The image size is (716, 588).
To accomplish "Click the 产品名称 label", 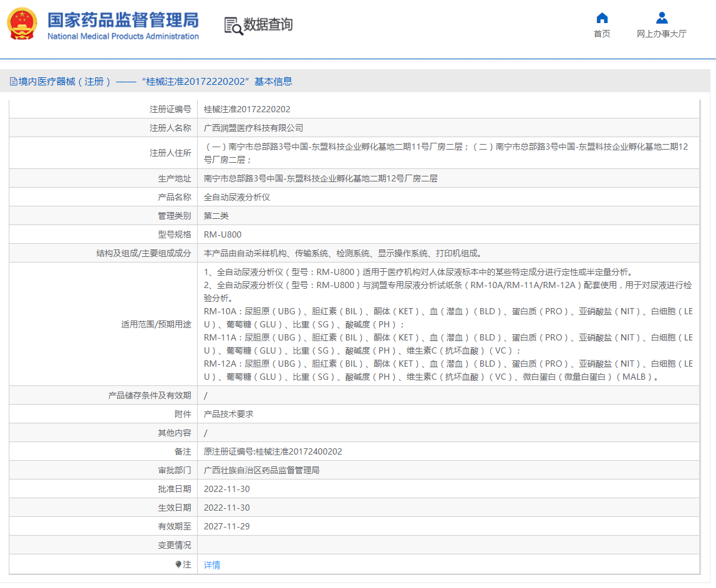I will pos(175,197).
